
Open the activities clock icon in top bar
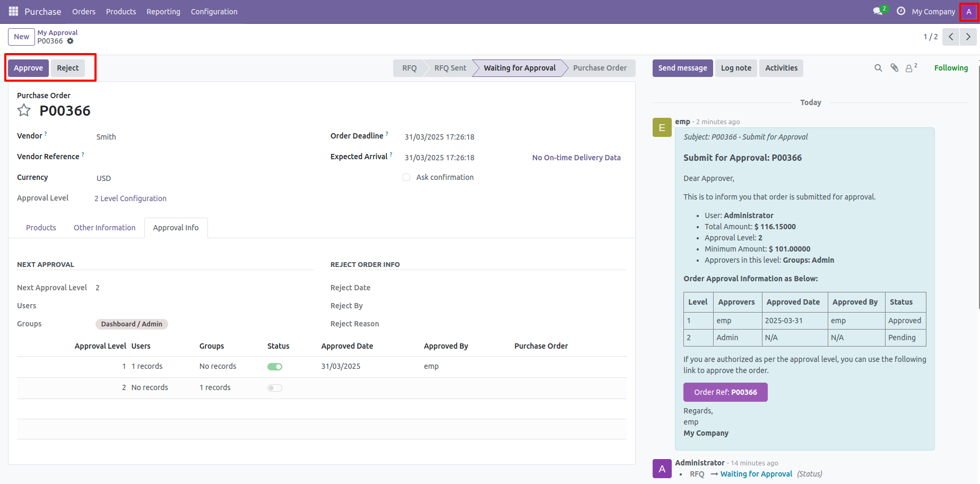tap(900, 11)
